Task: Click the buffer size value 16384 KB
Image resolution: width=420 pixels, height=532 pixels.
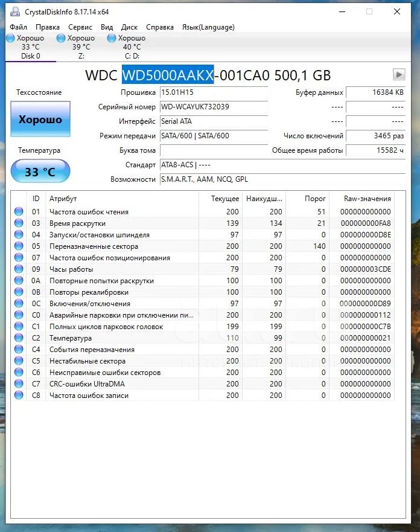Action: pos(375,92)
